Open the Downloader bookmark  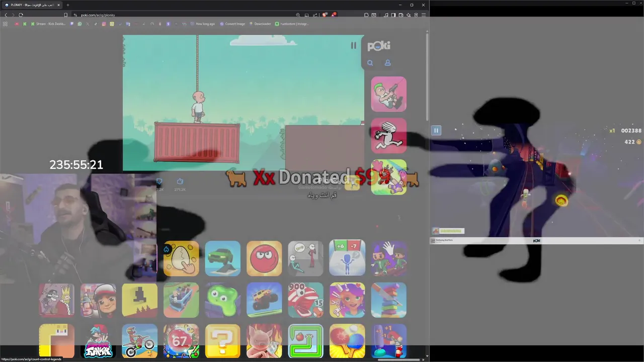tap(260, 24)
